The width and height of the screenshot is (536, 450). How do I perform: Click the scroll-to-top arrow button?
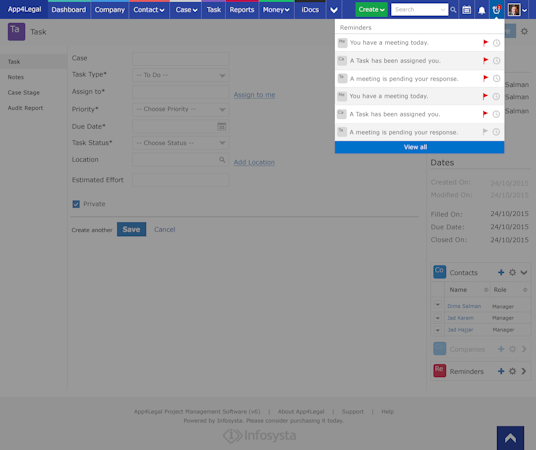tap(510, 438)
